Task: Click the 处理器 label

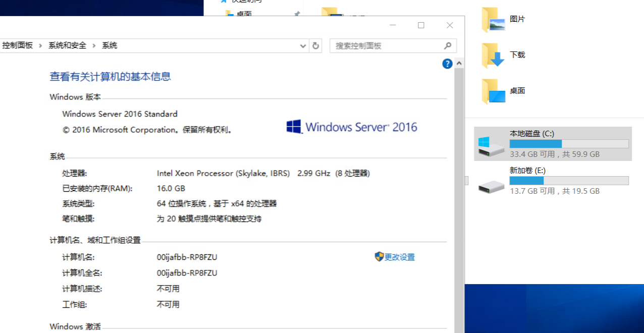Action: point(75,173)
